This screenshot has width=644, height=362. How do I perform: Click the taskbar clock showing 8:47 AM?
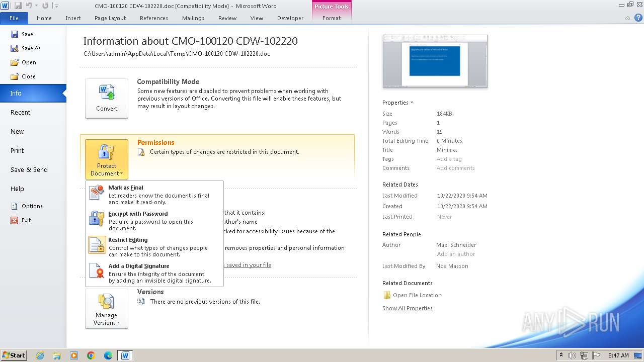point(618,355)
